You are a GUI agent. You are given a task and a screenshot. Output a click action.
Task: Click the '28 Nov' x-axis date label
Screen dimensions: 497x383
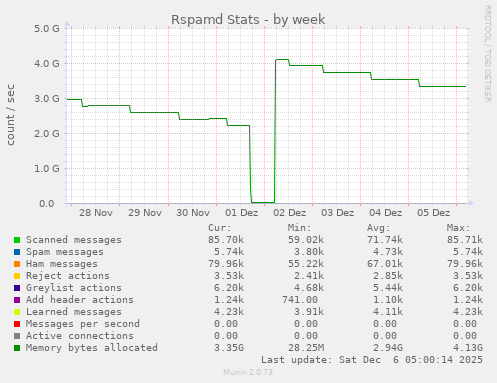pyautogui.click(x=96, y=213)
